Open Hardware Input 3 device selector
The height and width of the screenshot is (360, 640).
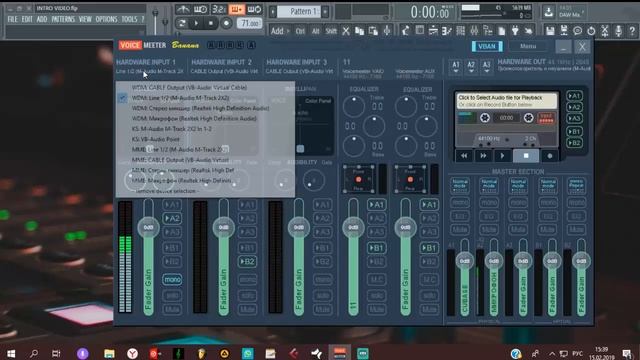click(x=300, y=71)
